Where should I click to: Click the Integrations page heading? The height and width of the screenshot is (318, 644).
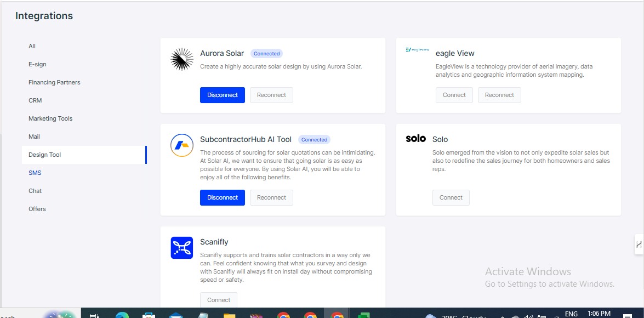coord(44,16)
